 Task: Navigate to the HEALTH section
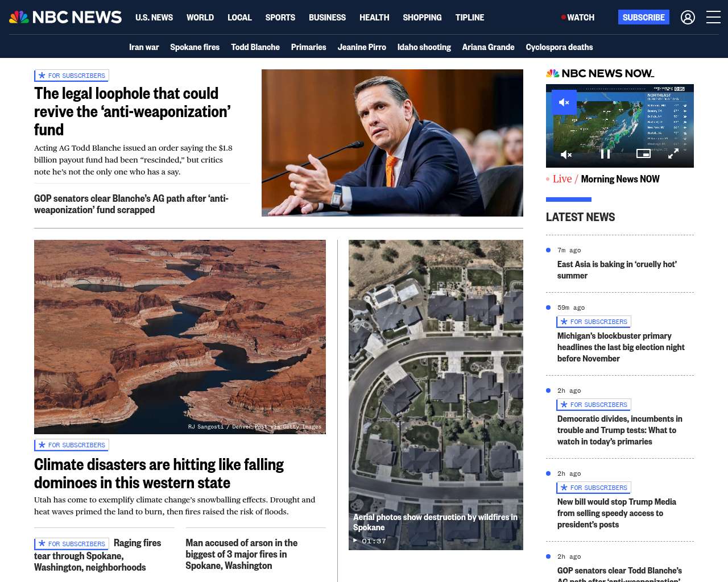click(x=374, y=18)
